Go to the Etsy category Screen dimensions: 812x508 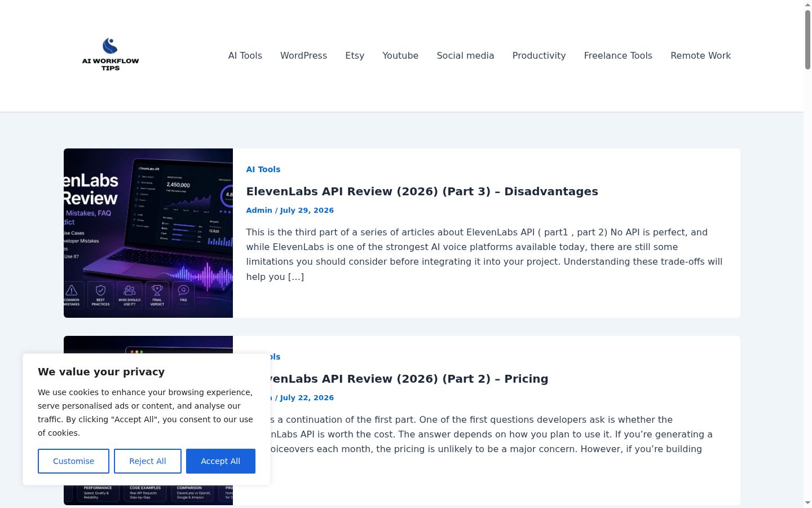click(355, 55)
